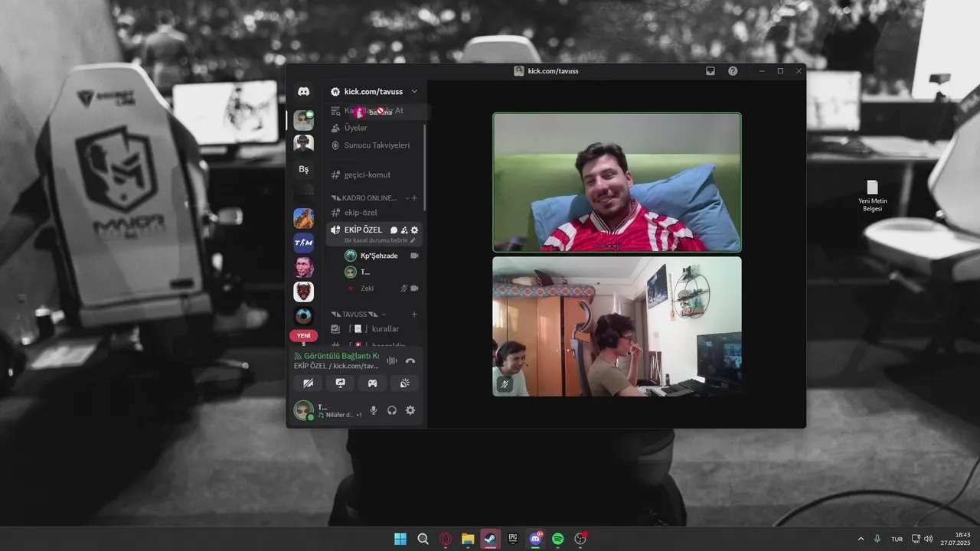Screen dimensions: 980x551
Task: Open EKİP ÖZEL channel settings gear
Action: coord(415,230)
